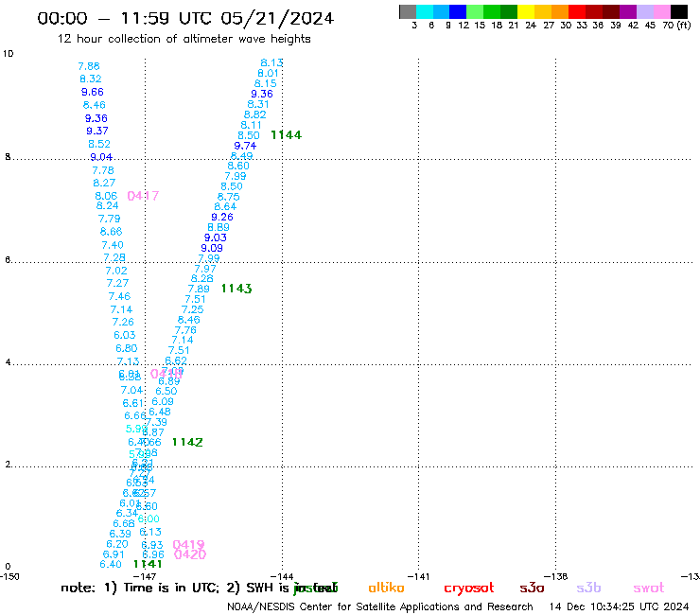700x615 pixels.
Task: Click the pink pass time label '0419'
Action: tap(188, 544)
